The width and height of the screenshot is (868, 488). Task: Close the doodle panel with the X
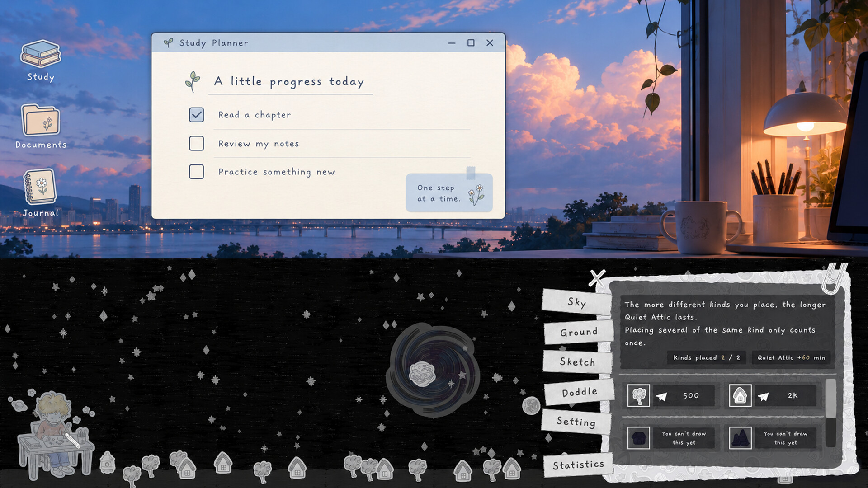(x=597, y=278)
